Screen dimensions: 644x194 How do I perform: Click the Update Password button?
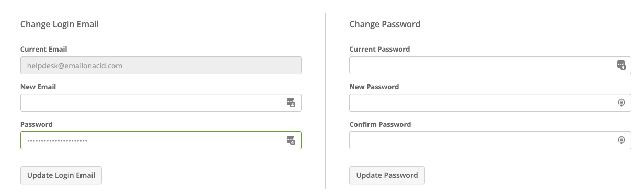click(x=387, y=175)
